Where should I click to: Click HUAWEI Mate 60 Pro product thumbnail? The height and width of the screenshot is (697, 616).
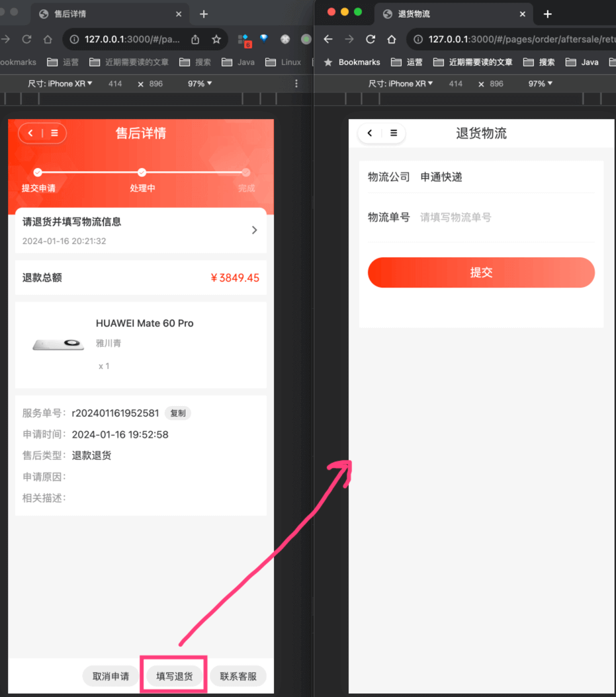[58, 345]
